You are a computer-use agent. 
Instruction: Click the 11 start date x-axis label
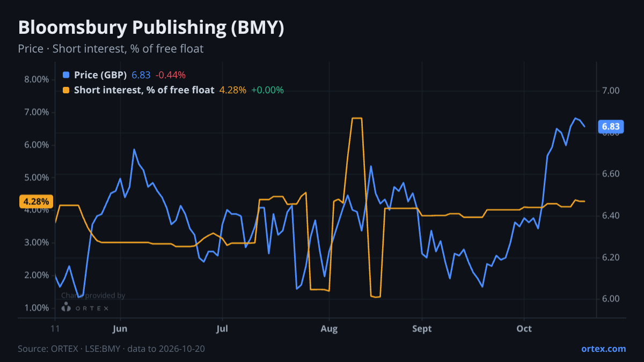(55, 329)
